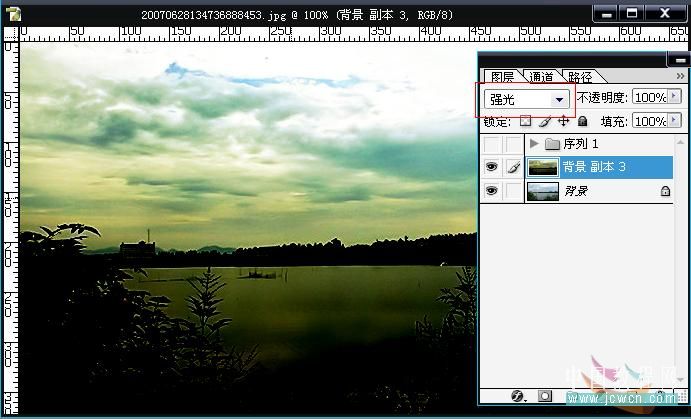Select layer name 背景
Screen dimensions: 691x419
[576, 191]
